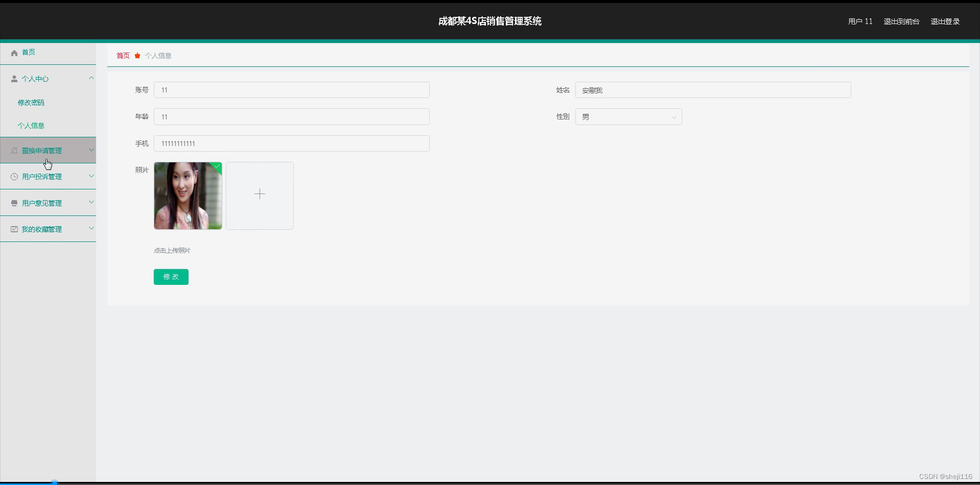Select 退出到前台 in the top bar
Image resolution: width=980 pixels, height=485 pixels.
901,21
